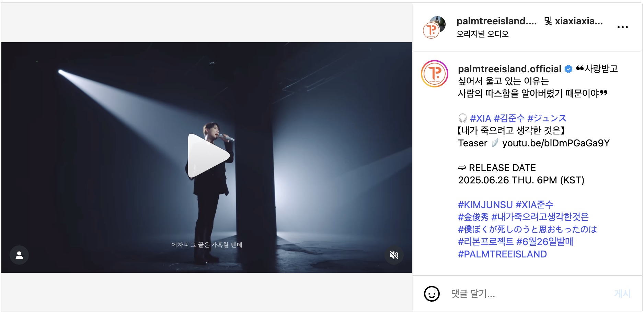
Task: Show tagged people icon on video
Action: tap(19, 255)
